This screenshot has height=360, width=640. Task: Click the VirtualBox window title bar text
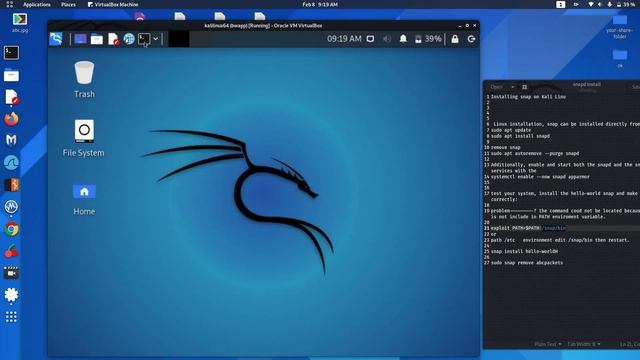coord(263,25)
